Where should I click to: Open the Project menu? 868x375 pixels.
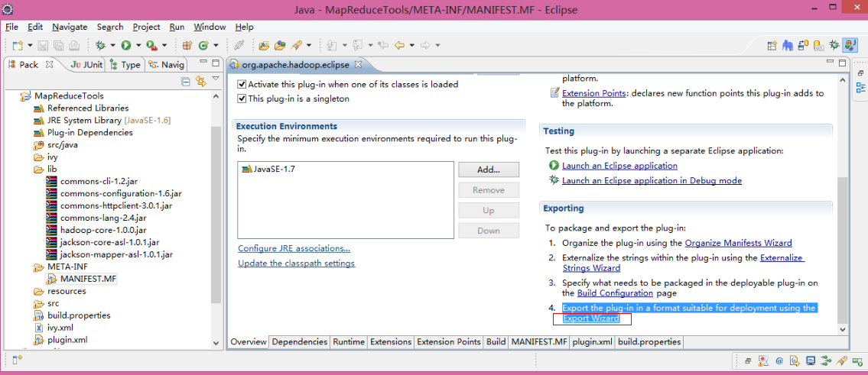(x=146, y=27)
